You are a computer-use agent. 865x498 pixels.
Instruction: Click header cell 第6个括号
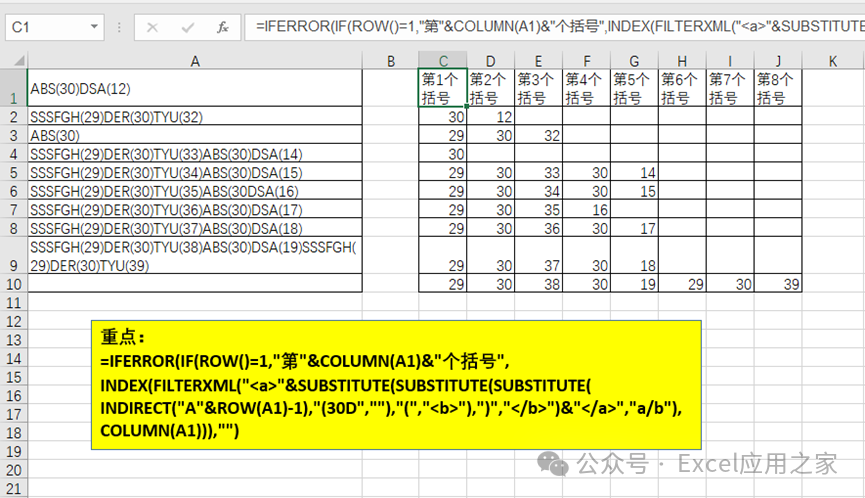click(x=682, y=88)
